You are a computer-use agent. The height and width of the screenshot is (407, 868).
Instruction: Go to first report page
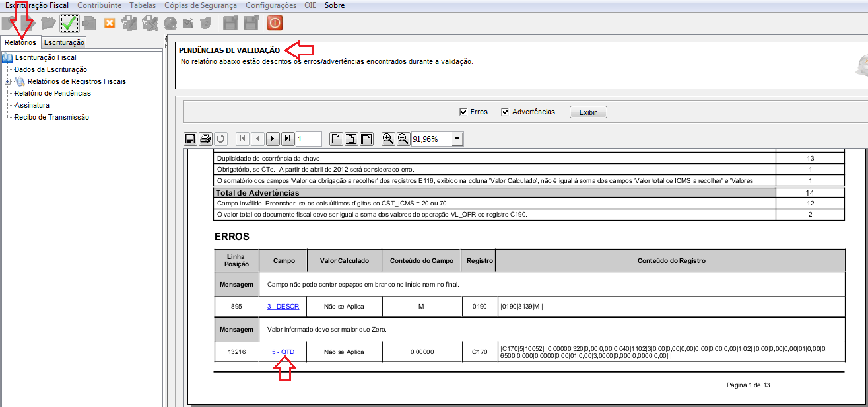pyautogui.click(x=242, y=139)
